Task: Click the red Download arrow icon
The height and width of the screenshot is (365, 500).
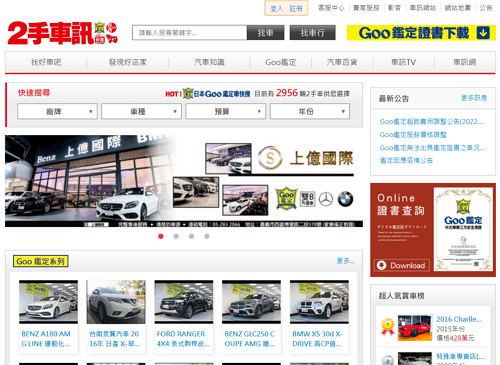Action: point(381,265)
